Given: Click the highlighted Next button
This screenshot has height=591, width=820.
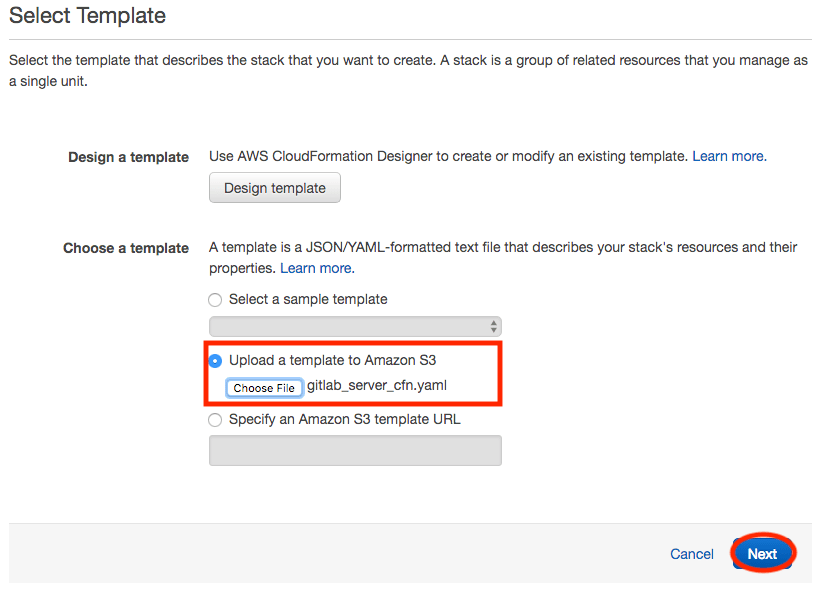Looking at the screenshot, I should point(762,553).
